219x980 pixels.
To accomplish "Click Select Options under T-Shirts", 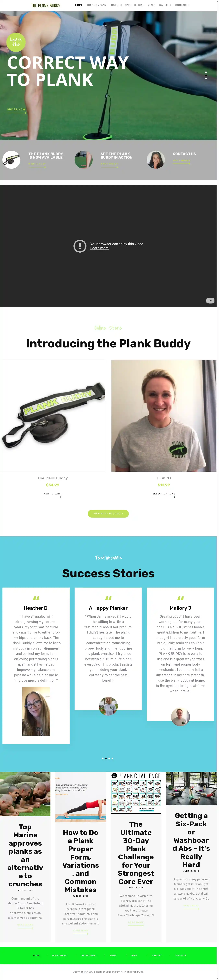I will tap(164, 494).
